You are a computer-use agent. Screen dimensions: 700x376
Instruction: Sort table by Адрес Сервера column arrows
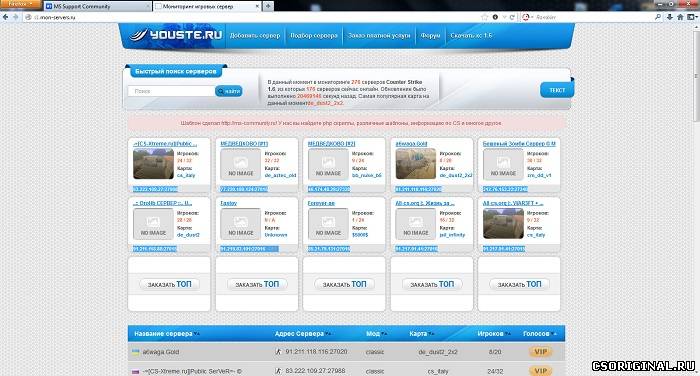(328, 334)
